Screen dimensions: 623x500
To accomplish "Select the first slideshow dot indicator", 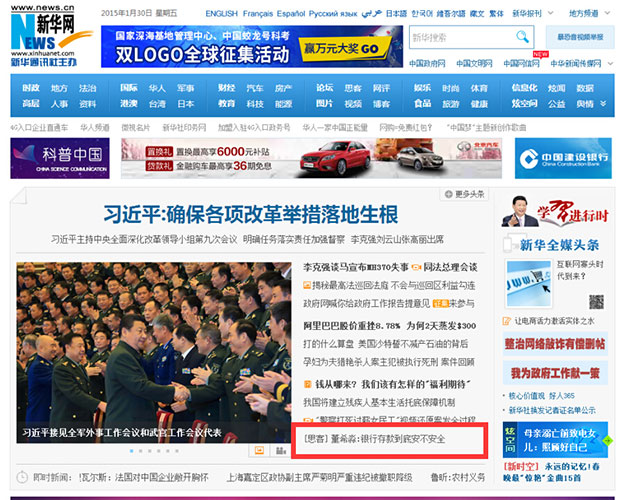I will (132, 451).
